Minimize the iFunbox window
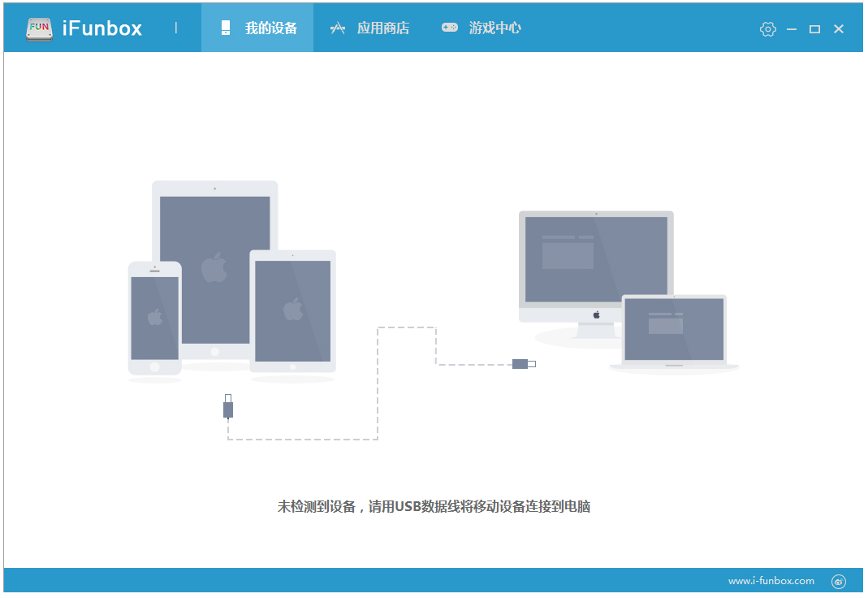This screenshot has height=598, width=868. 790,28
